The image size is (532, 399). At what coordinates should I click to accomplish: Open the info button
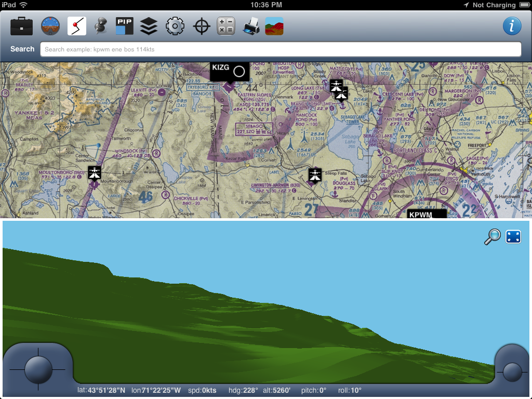(x=512, y=26)
